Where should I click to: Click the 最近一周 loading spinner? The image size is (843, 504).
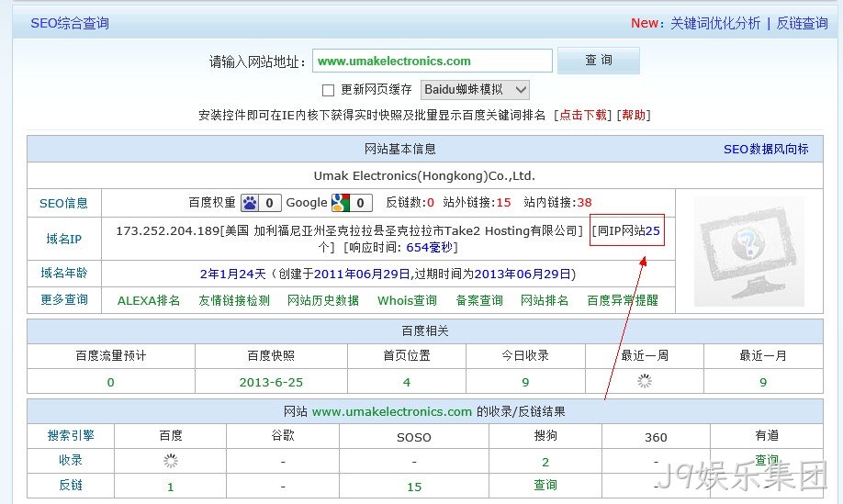(x=644, y=382)
